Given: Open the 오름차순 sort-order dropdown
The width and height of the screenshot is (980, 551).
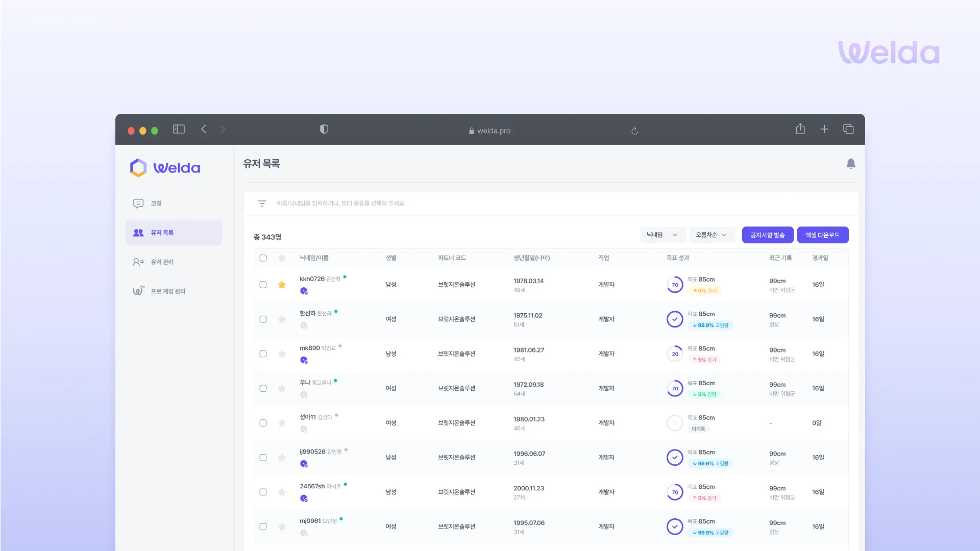Looking at the screenshot, I should (x=712, y=235).
